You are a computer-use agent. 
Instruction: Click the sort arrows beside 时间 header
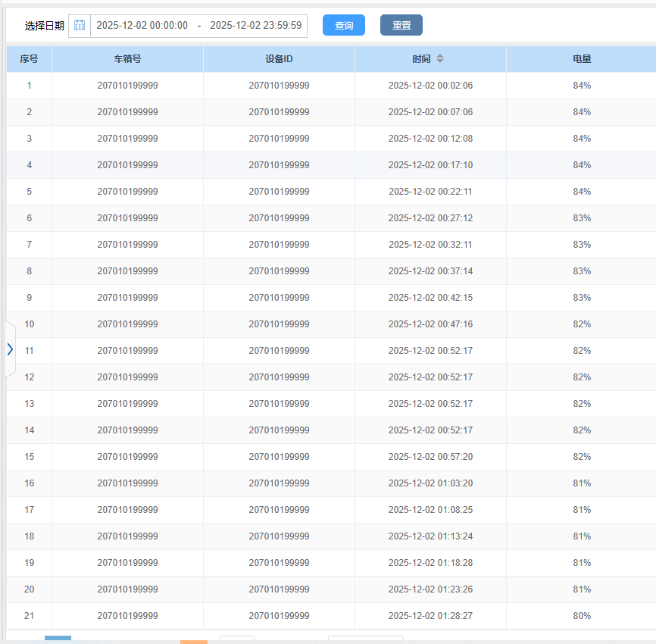[x=440, y=59]
